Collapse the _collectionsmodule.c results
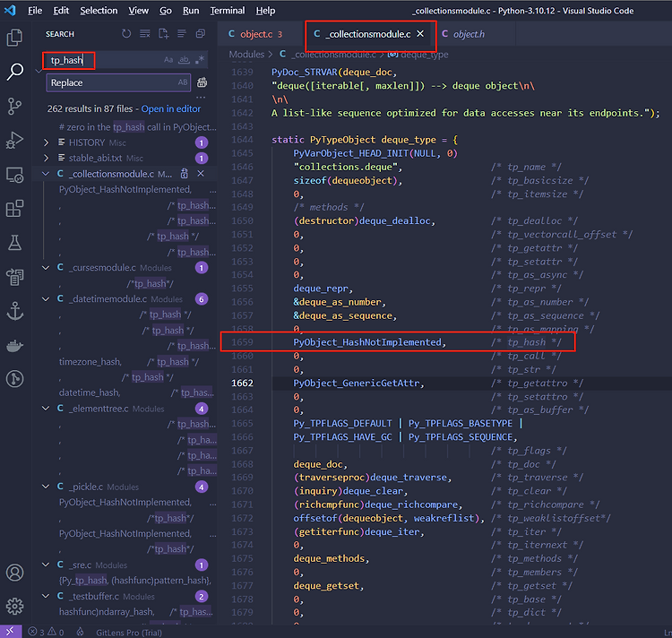672x638 pixels. (x=46, y=174)
